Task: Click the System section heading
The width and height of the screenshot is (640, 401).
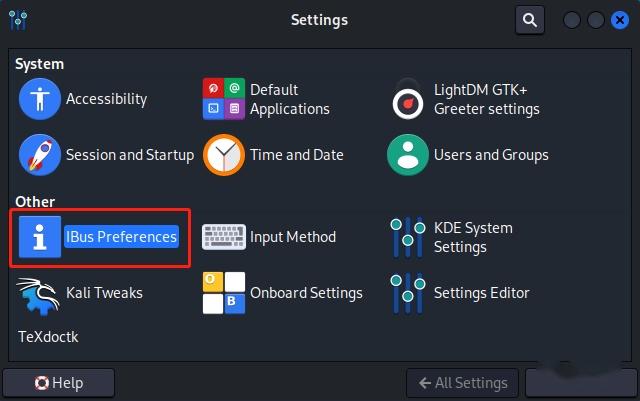Action: pos(39,64)
